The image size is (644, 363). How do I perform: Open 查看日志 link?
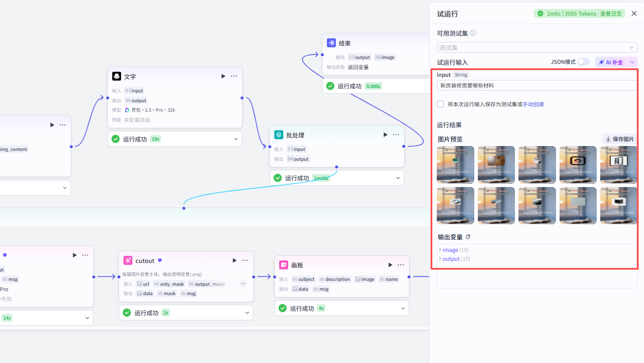pos(611,14)
